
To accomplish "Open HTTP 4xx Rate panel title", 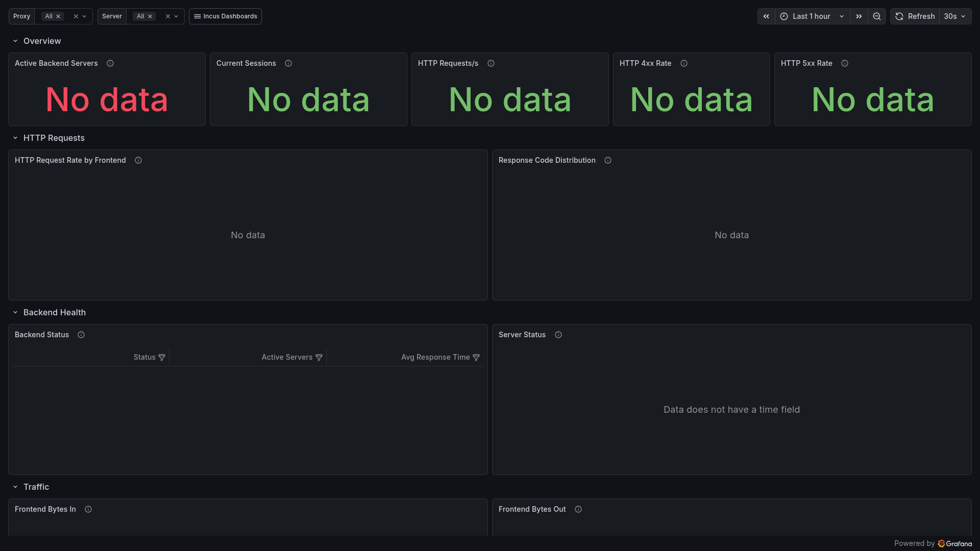I will tap(645, 63).
